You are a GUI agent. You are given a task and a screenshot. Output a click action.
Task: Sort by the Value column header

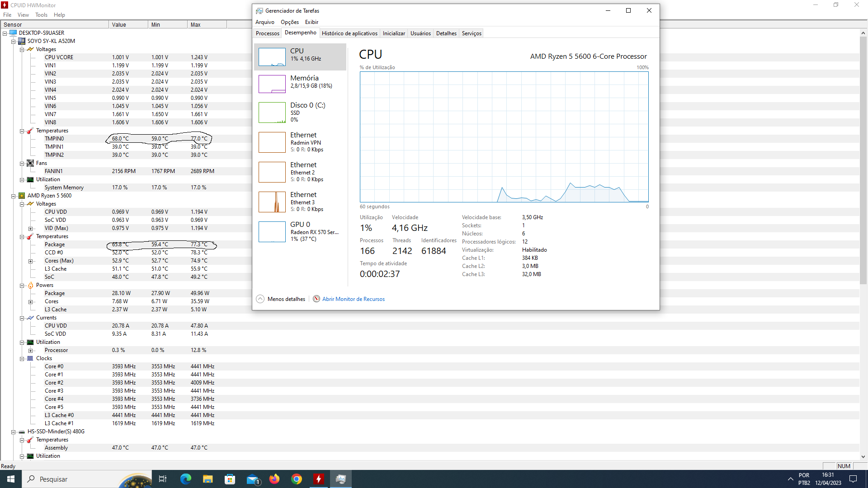(x=128, y=24)
